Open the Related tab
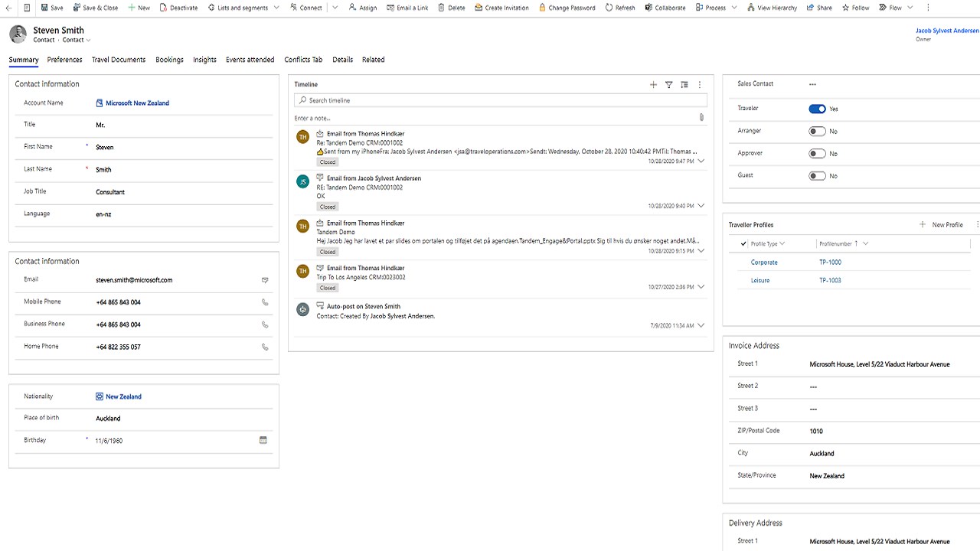This screenshot has width=980, height=551. coord(373,60)
